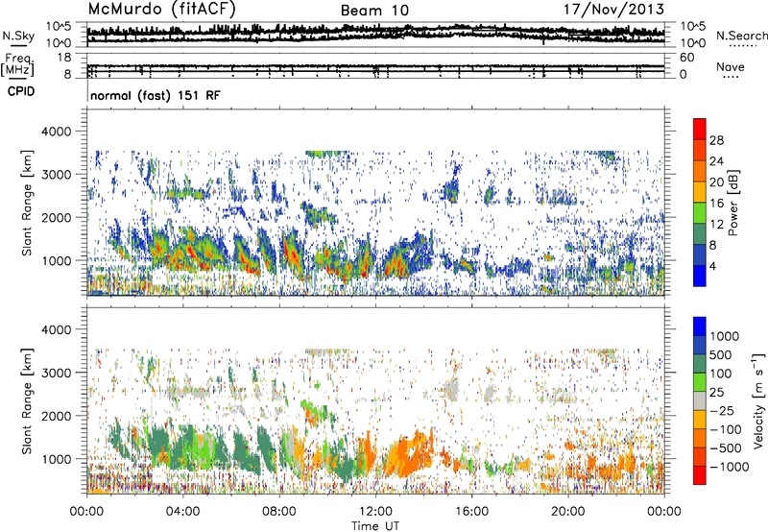Click the date 17/Nov/2013
This screenshot has width=768, height=532.
pyautogui.click(x=613, y=9)
